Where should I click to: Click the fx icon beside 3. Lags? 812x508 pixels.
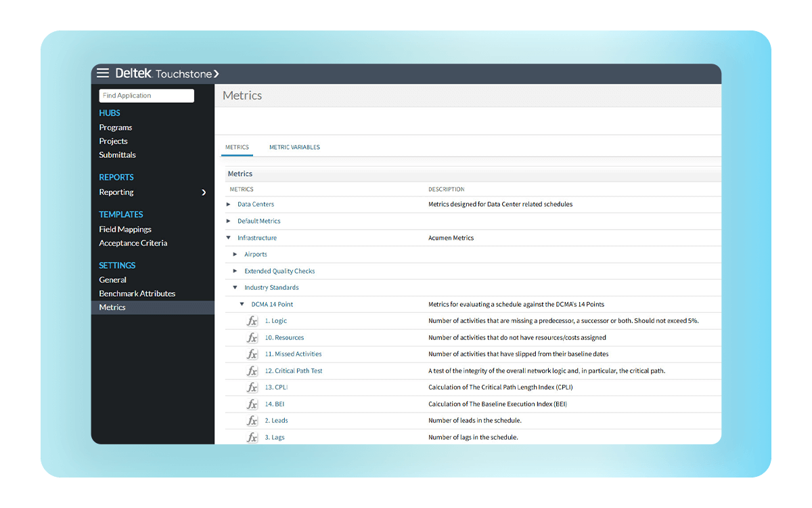[252, 437]
